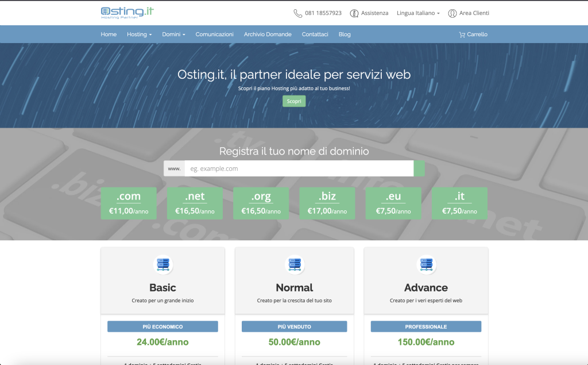Expand the Domini menu dropdown
Image resolution: width=588 pixels, height=365 pixels.
tap(173, 34)
